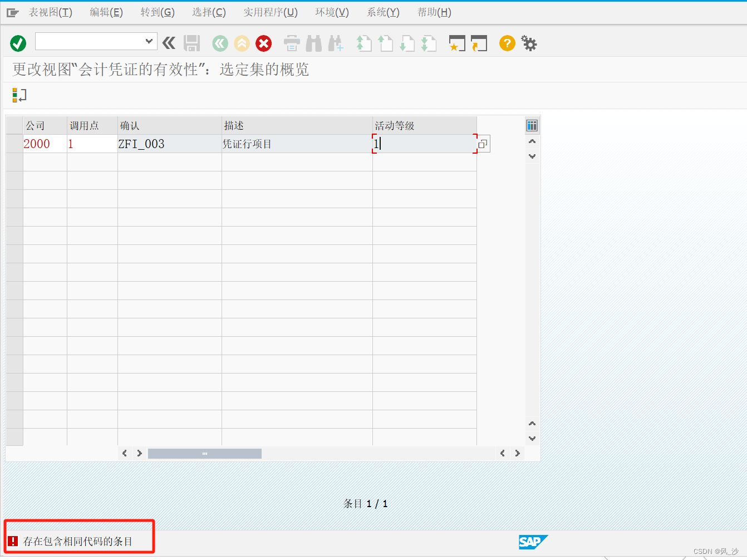Open the F4 value help button of 活动等级
This screenshot has width=747, height=560.
click(483, 144)
